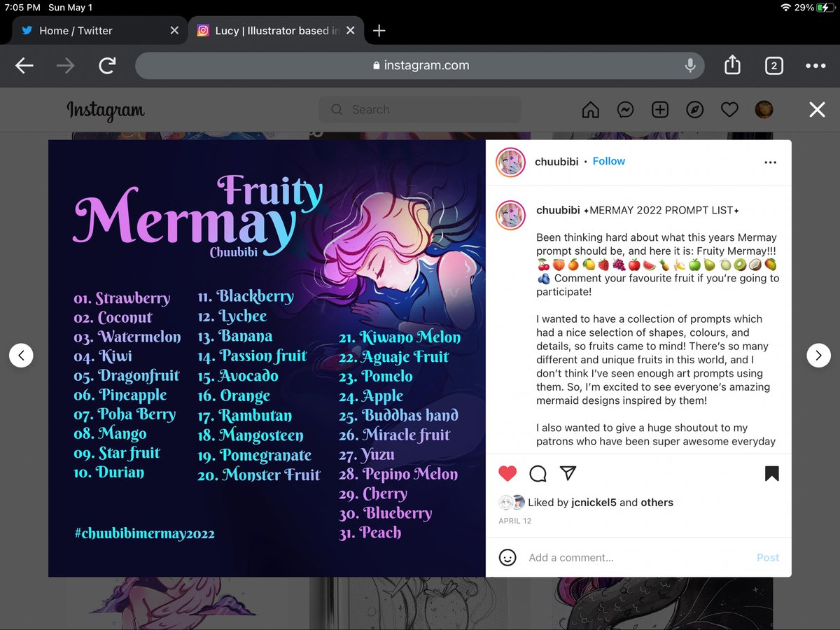The image size is (840, 630).
Task: Toggle the saved bookmark icon
Action: (x=771, y=474)
